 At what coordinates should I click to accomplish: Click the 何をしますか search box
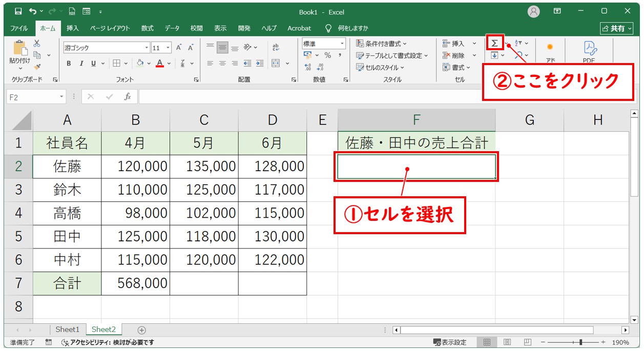pos(346,28)
